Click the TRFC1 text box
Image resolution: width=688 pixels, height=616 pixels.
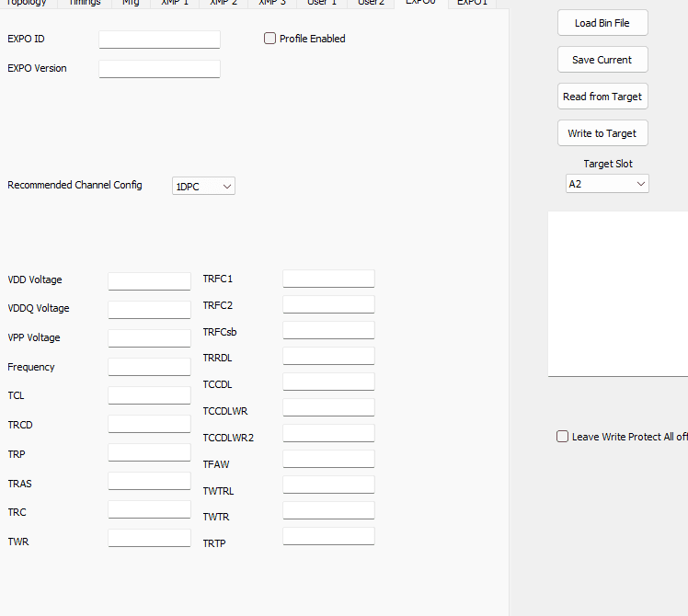click(328, 279)
